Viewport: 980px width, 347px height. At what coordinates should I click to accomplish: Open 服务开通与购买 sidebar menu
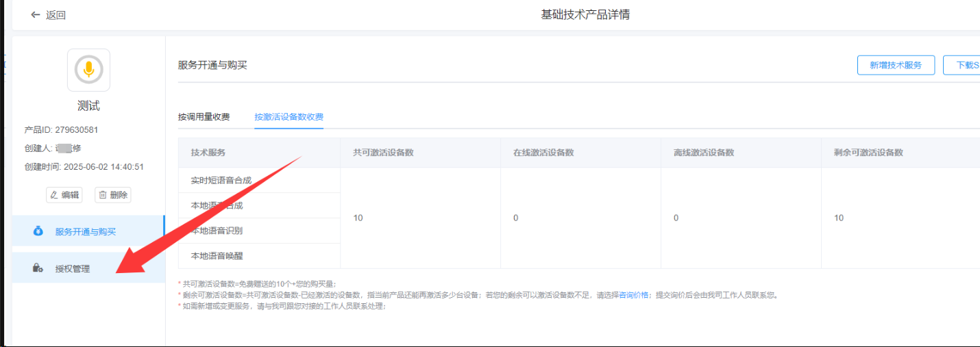tap(88, 231)
